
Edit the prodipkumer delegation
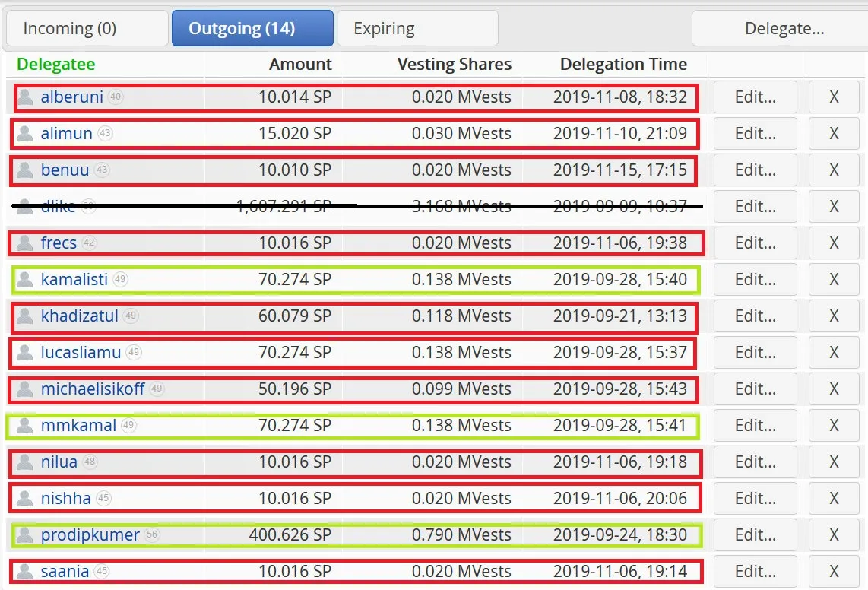(x=755, y=536)
